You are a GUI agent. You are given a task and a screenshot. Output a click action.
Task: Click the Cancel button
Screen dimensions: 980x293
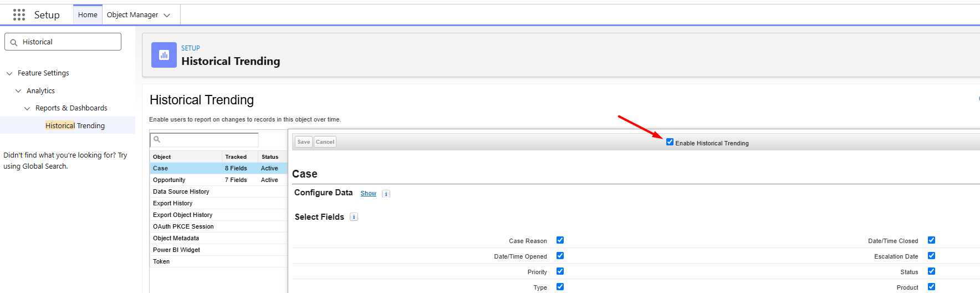tap(325, 142)
